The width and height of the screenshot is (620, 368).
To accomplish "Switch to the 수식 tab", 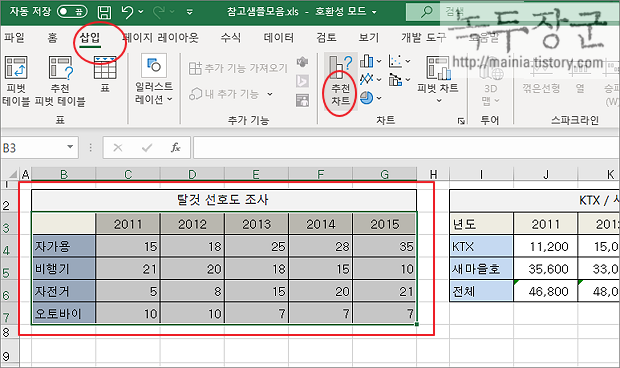I will pyautogui.click(x=231, y=38).
